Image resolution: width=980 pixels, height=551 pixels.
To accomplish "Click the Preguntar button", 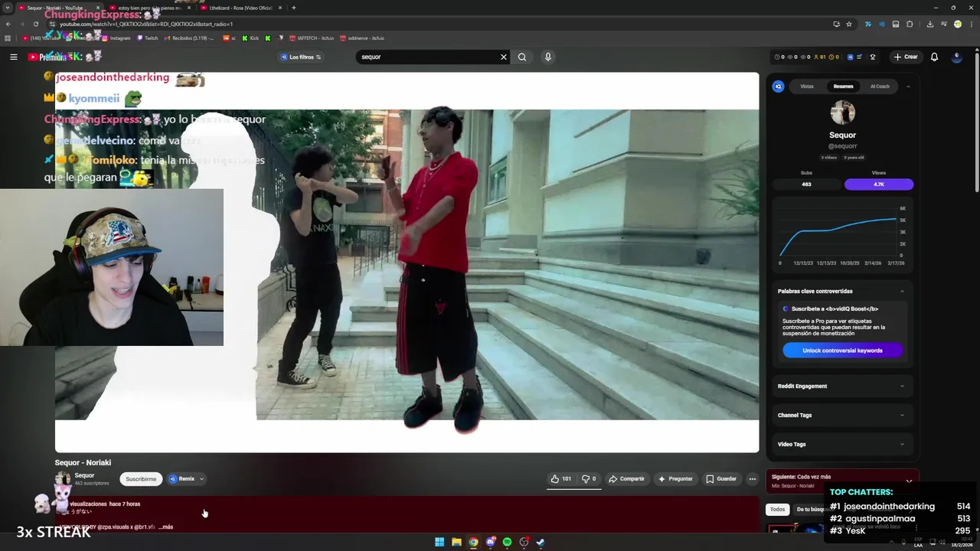I will (675, 479).
